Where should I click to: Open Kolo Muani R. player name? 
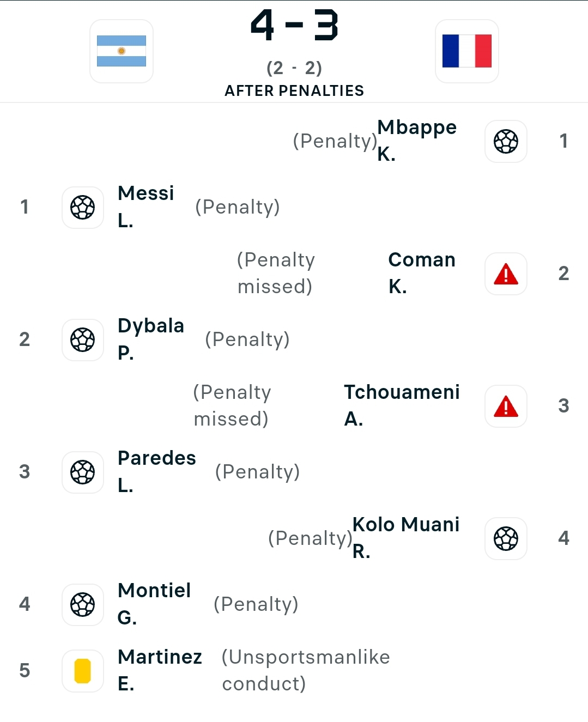pos(406,538)
